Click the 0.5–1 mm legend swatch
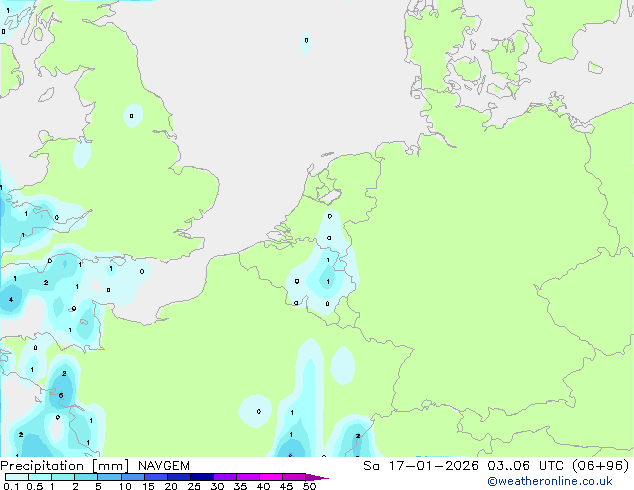The image size is (634, 490). pyautogui.click(x=40, y=477)
